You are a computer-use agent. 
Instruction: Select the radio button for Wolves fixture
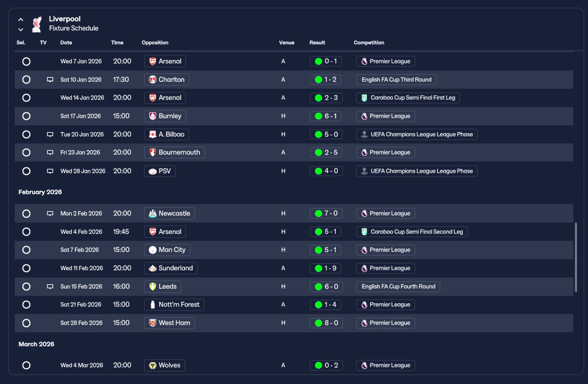point(26,365)
